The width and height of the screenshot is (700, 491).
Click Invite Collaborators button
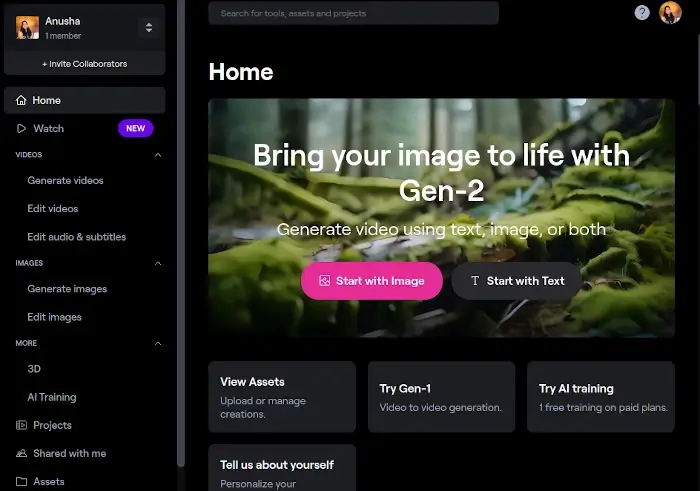85,64
